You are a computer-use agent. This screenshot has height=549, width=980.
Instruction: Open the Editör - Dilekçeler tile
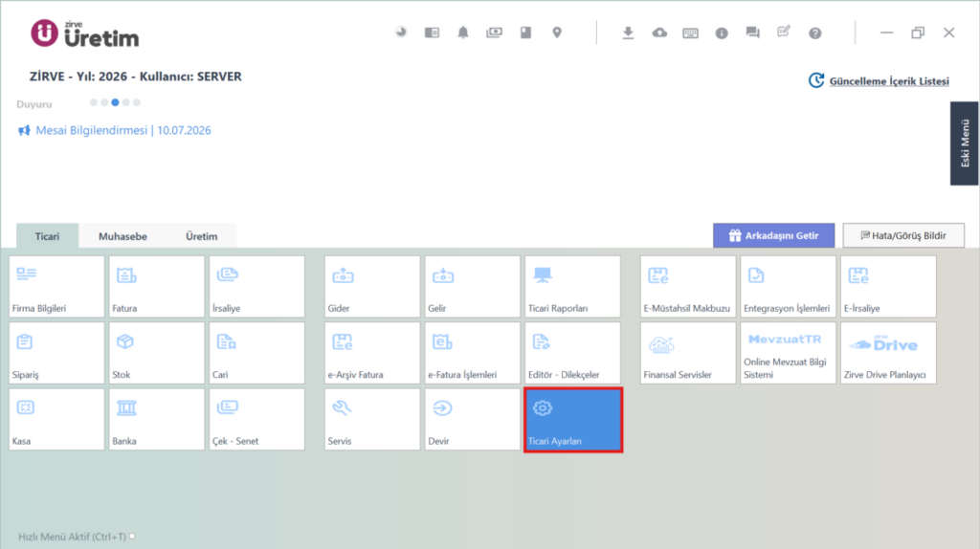tap(572, 353)
